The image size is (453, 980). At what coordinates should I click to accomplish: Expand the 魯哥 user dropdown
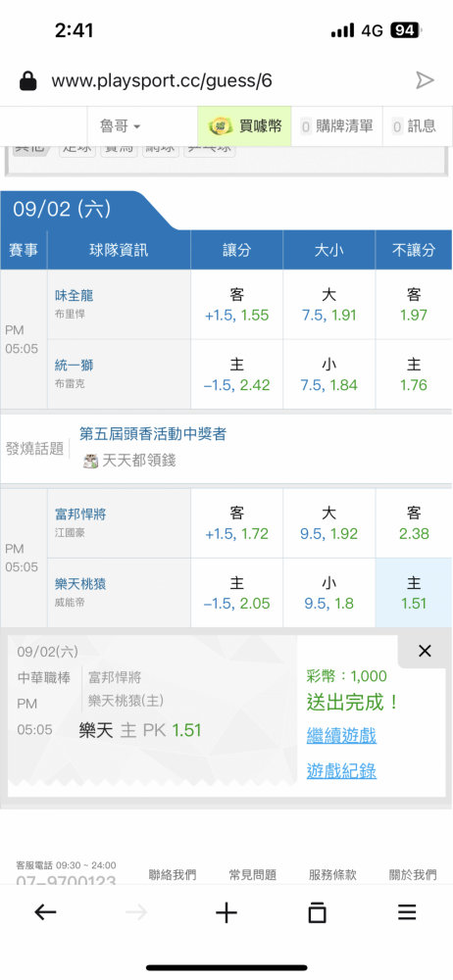[x=121, y=126]
